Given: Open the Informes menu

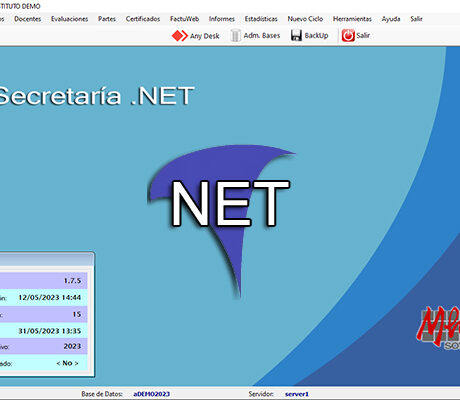Looking at the screenshot, I should pos(222,19).
